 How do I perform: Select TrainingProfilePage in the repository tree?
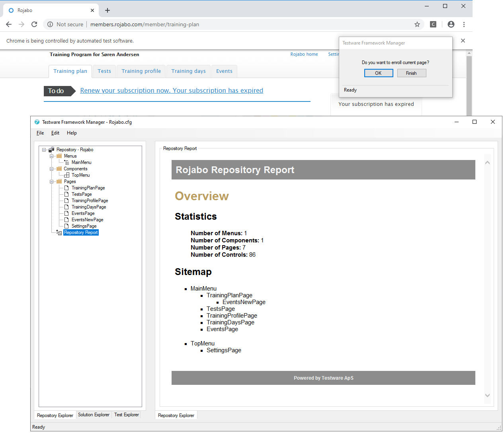click(90, 201)
